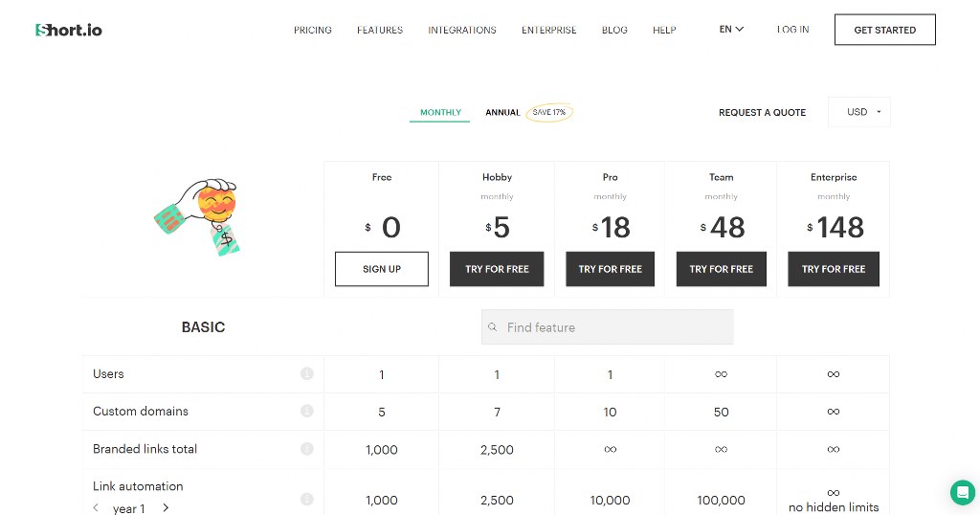The image size is (980, 515).
Task: Click the Team plan $48 price
Action: [x=723, y=227]
